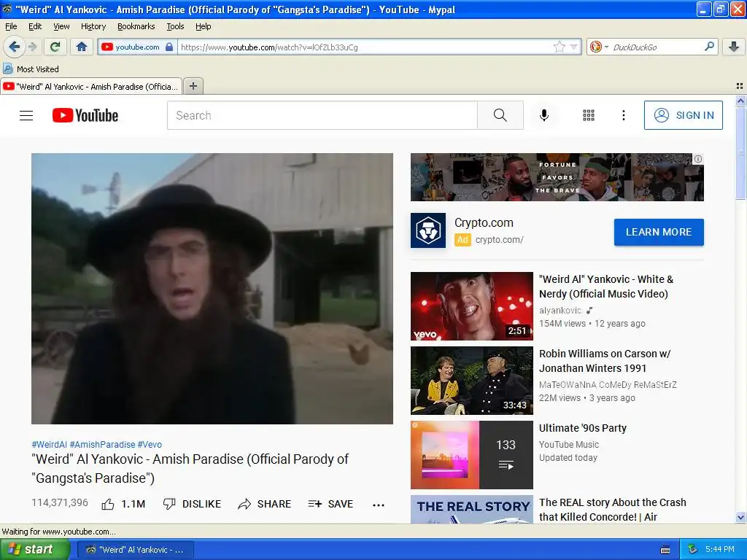Click the browser forward arrow
The width and height of the screenshot is (747, 560).
32,47
